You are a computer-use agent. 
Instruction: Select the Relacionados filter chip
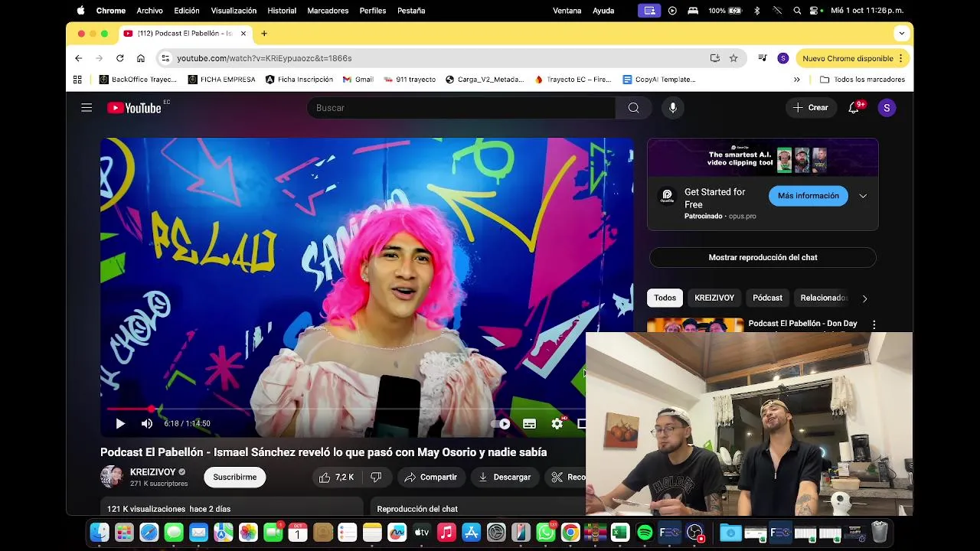coord(823,298)
